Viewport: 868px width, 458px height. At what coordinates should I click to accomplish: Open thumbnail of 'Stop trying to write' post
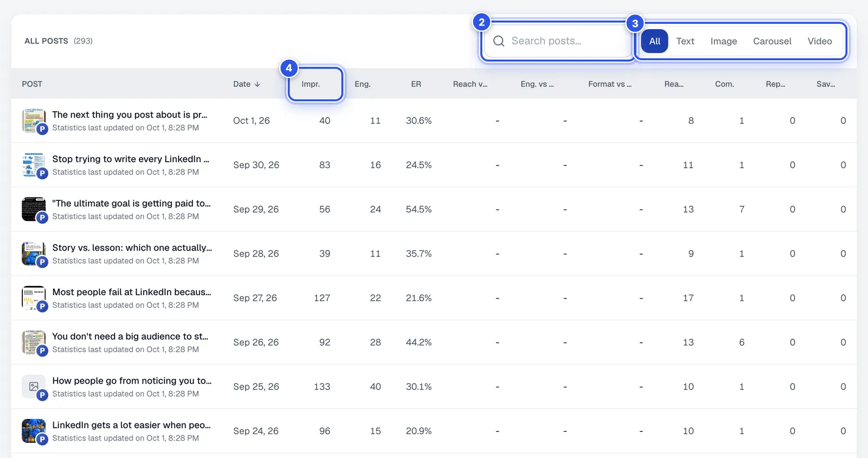pos(33,165)
